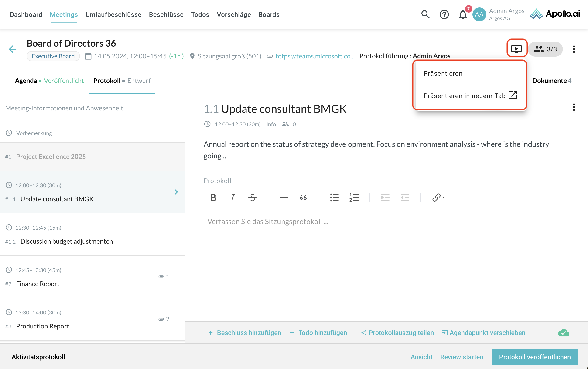The image size is (588, 369).
Task: Select agenda item #2 Finance Report
Action: pos(38,284)
